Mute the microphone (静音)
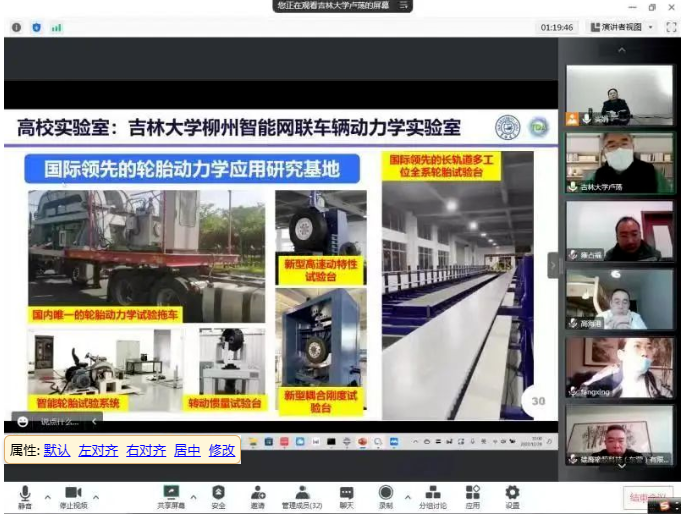 (x=25, y=497)
